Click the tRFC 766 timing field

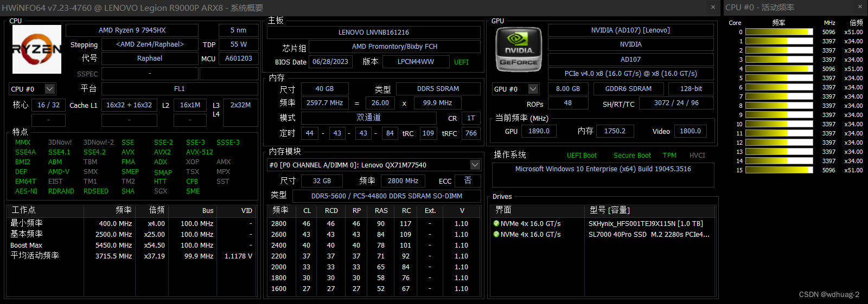pyautogui.click(x=471, y=133)
